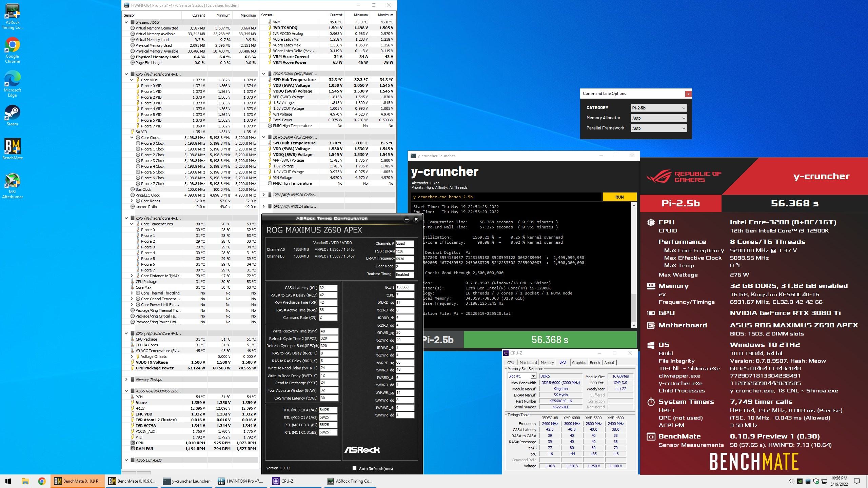The height and width of the screenshot is (488, 868).
Task: Click the yellow RUN button
Action: [619, 197]
